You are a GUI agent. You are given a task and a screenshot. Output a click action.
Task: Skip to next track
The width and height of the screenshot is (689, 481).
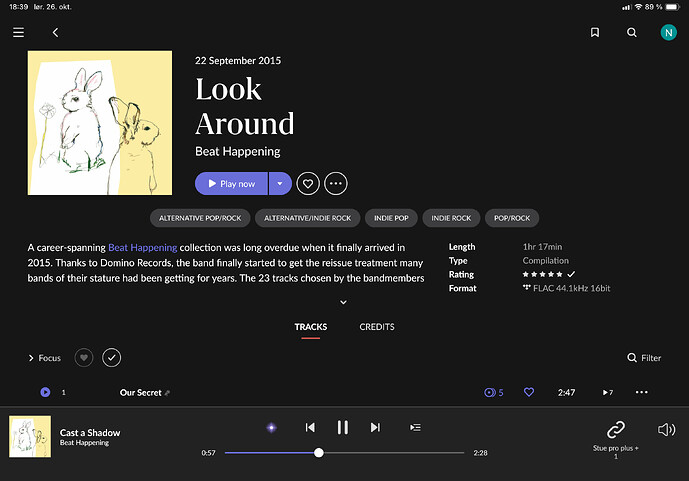(x=375, y=427)
